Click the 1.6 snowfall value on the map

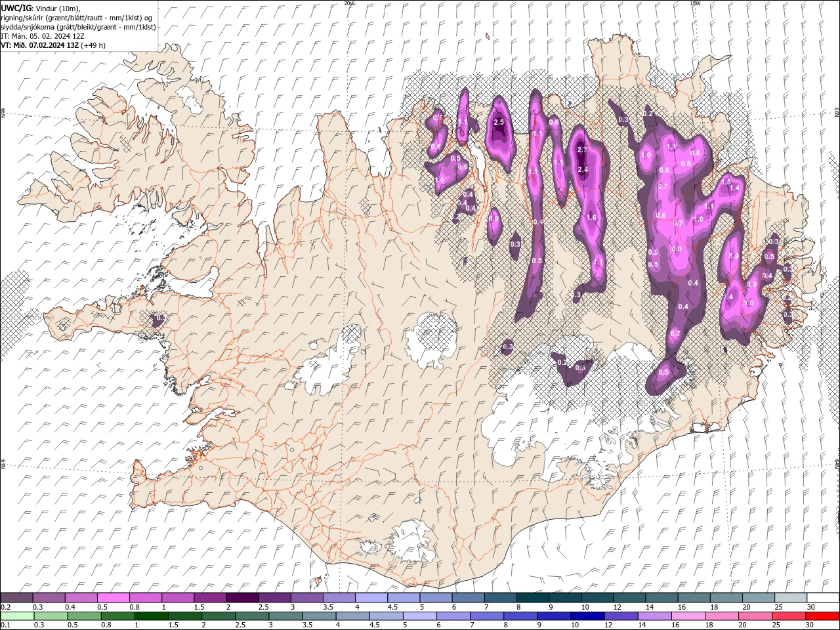591,217
